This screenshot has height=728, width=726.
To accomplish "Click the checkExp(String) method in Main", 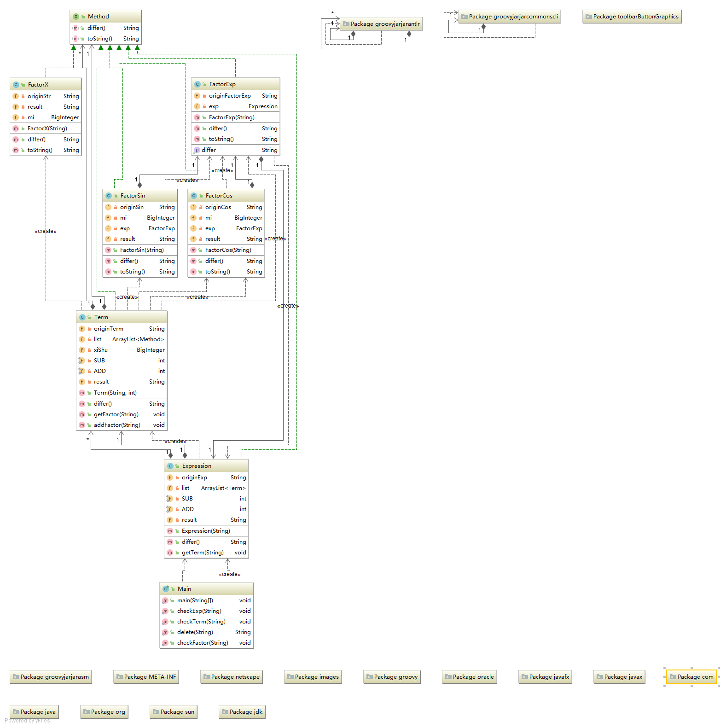I will tap(206, 611).
